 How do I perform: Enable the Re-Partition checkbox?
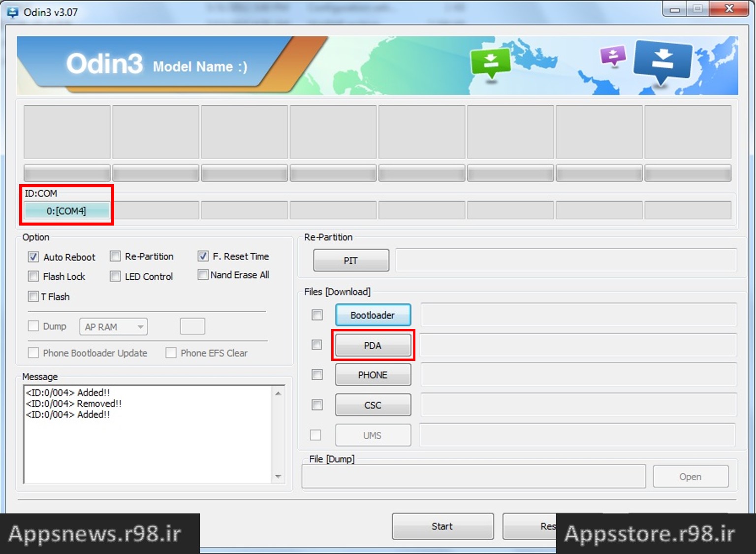pyautogui.click(x=115, y=257)
